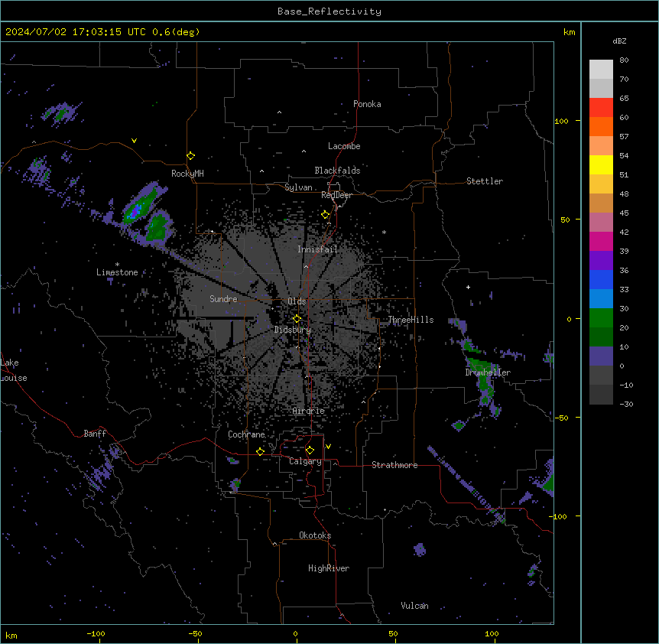Viewport: 659px width, 644px height.
Task: Click the Vulcan label
Action: 415,606
